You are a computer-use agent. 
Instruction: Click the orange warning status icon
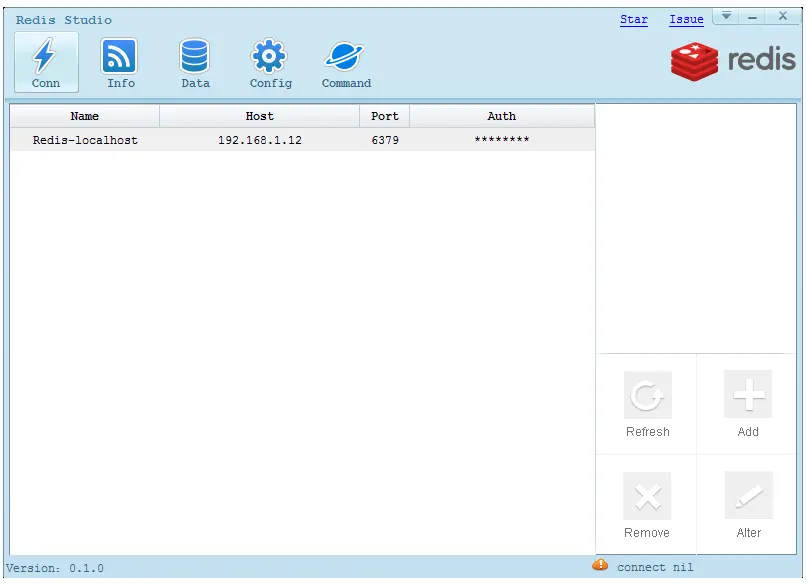[x=600, y=565]
